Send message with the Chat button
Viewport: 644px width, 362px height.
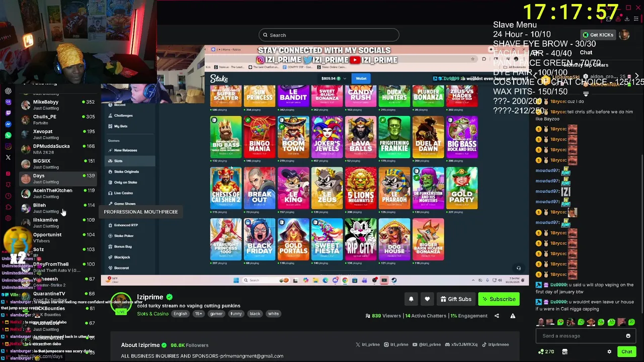626,352
